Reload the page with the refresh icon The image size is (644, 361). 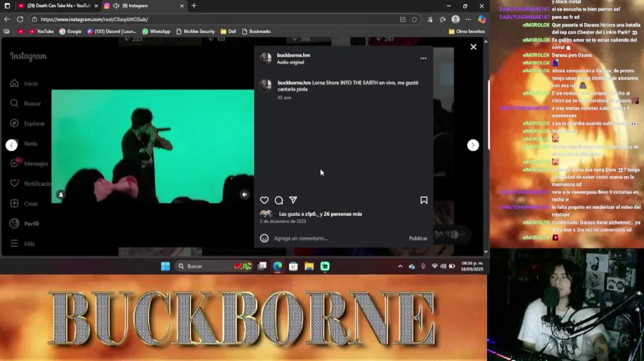point(20,19)
